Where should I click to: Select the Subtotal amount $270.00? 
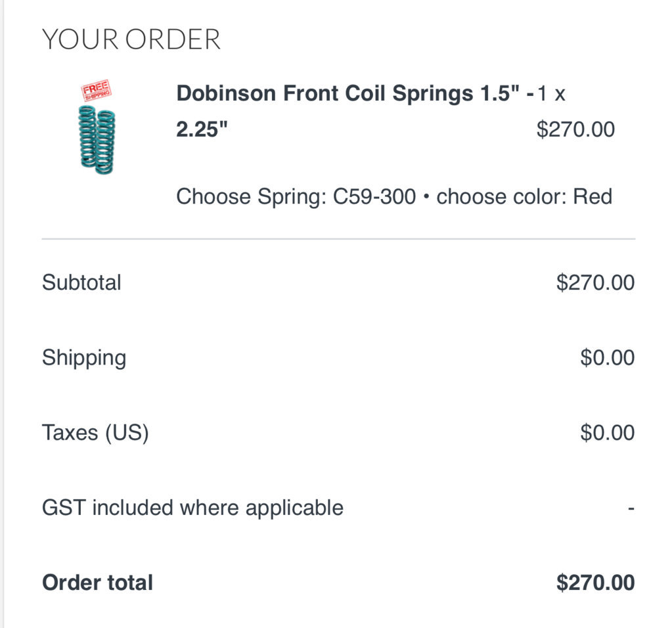[x=595, y=282]
